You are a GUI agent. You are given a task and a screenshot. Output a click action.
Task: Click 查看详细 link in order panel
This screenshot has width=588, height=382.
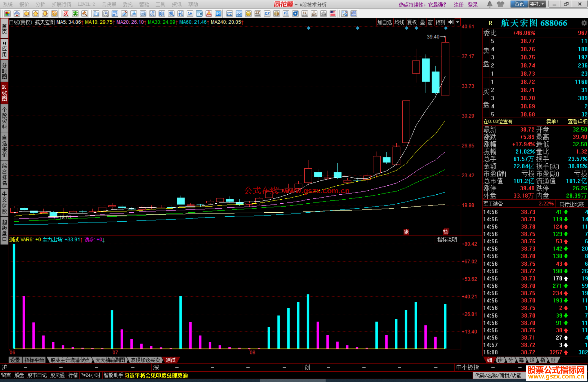click(x=577, y=122)
